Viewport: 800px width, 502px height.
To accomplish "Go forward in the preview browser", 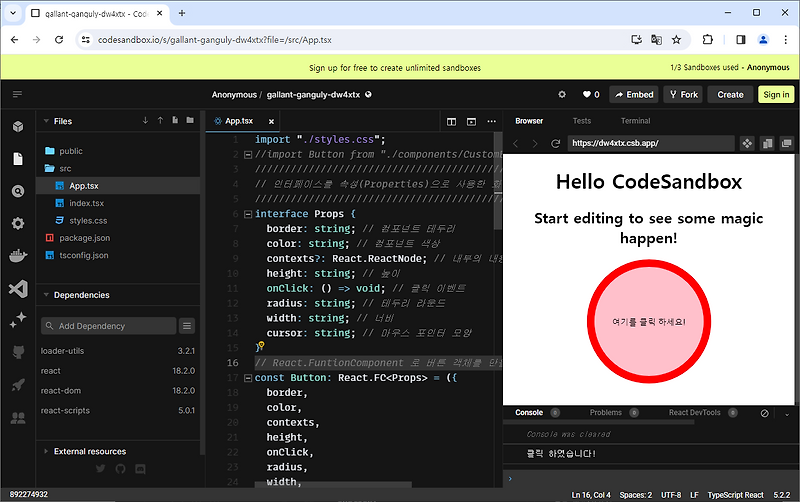I will (x=535, y=143).
